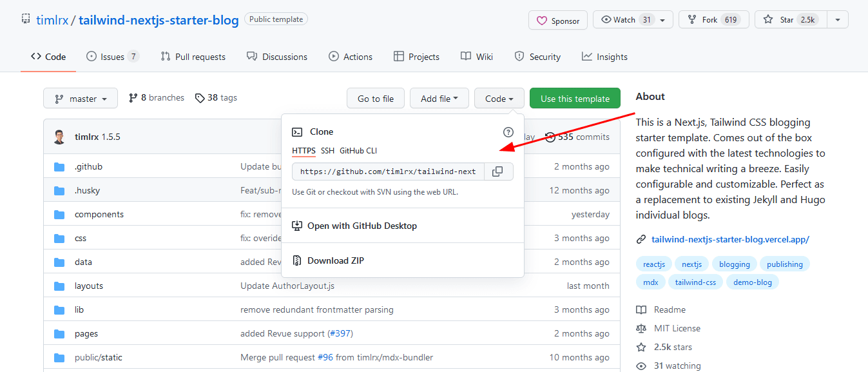Click the Go to file button
The image size is (868, 372).
point(376,99)
